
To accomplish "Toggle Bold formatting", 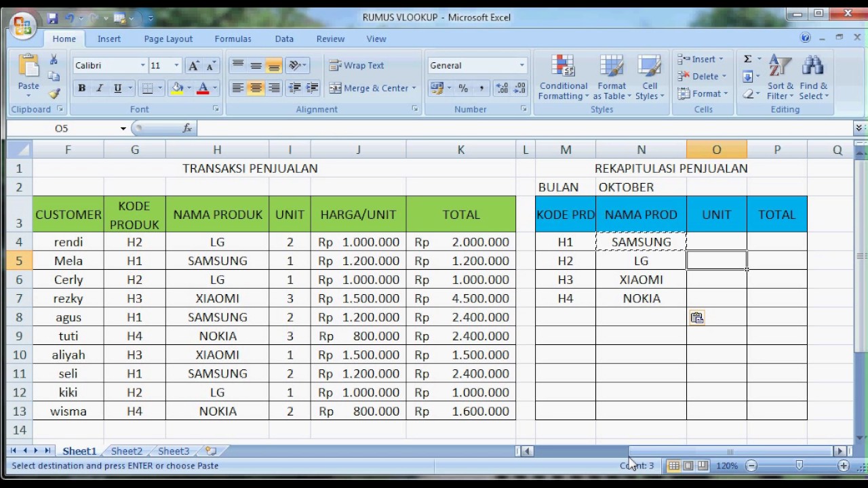I will tap(81, 88).
